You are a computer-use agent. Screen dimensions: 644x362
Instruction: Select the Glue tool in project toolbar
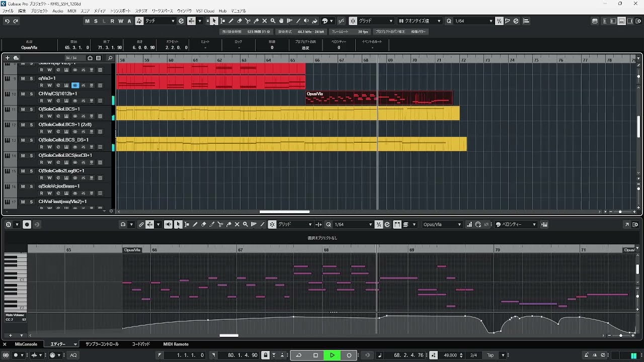pyautogui.click(x=256, y=21)
